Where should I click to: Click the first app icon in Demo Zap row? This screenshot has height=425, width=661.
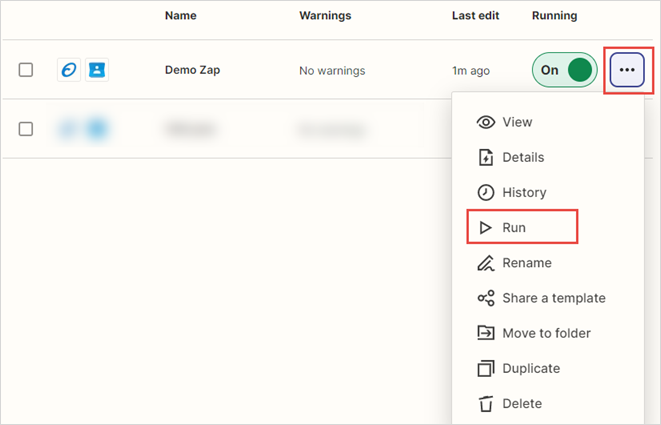[69, 70]
